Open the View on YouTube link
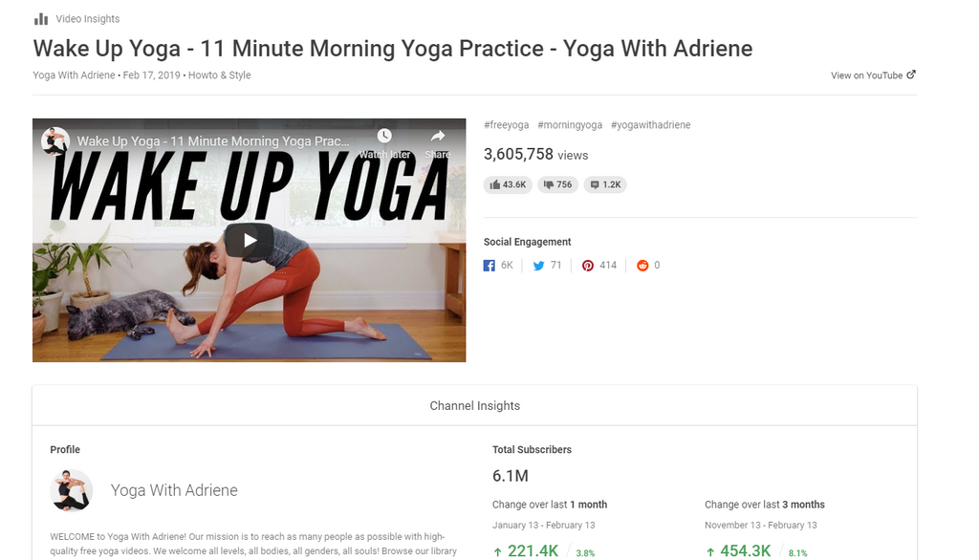 pos(866,75)
